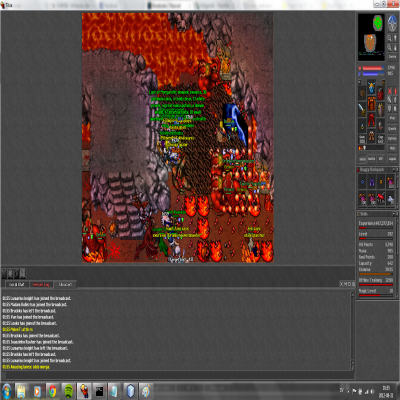
Task: Toggle the red X stand mode
Action: 389,91
